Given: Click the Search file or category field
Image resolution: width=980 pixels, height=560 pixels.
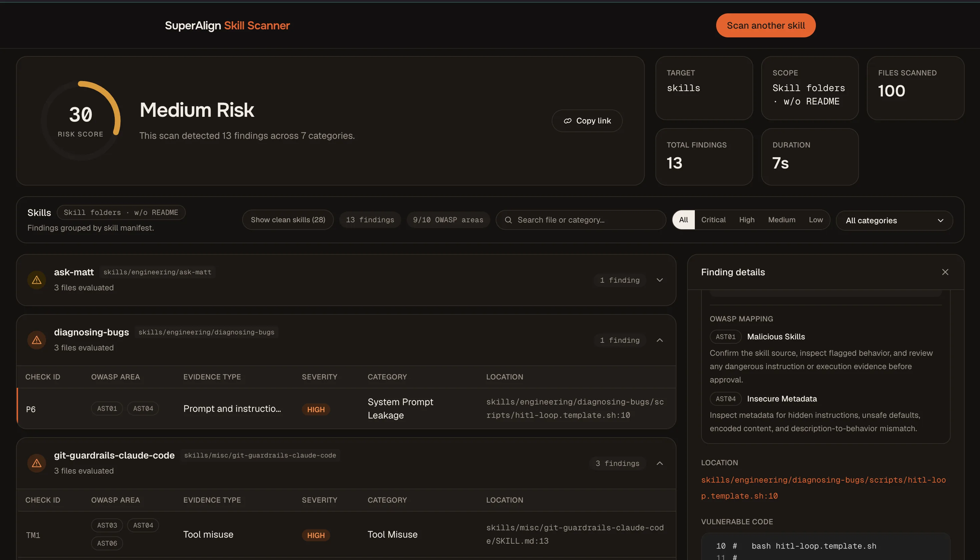Looking at the screenshot, I should point(581,220).
